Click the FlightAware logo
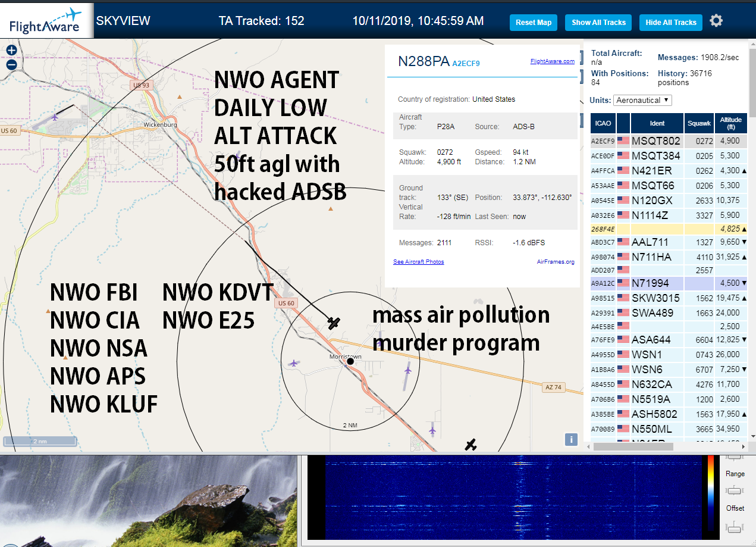 coord(46,21)
